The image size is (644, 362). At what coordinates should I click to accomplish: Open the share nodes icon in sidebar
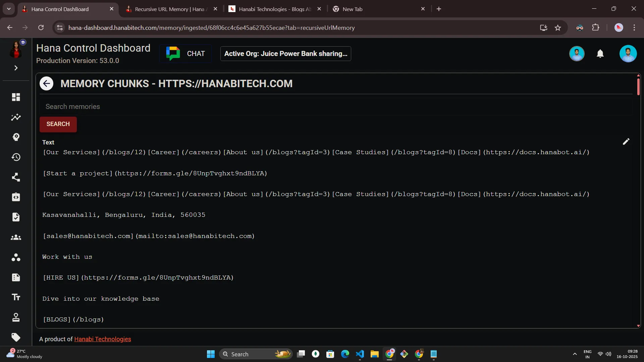pos(16,177)
